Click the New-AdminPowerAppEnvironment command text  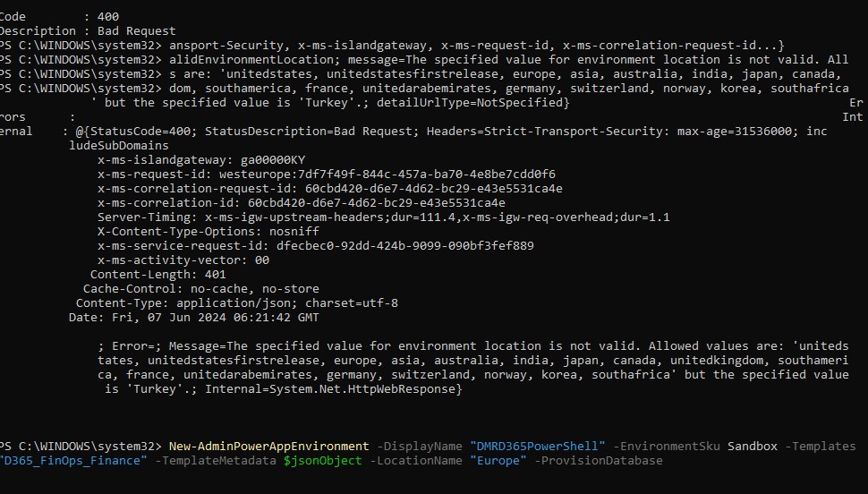(268, 447)
